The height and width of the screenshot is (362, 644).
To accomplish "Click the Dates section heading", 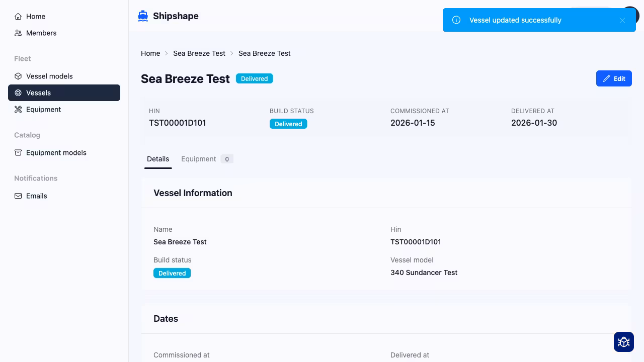I will coord(166,319).
